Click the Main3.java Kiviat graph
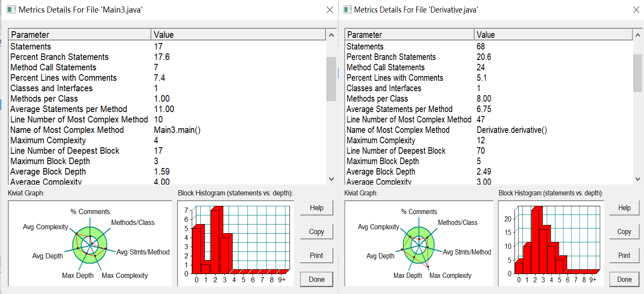 90,244
